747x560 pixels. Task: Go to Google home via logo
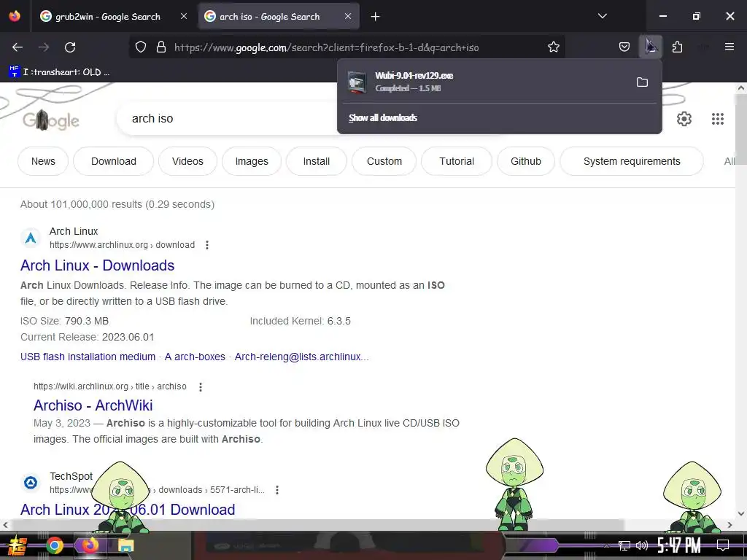pyautogui.click(x=50, y=120)
